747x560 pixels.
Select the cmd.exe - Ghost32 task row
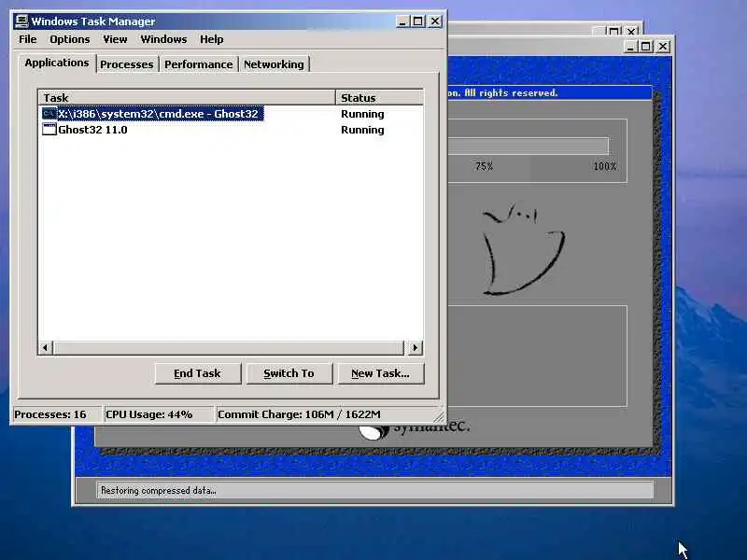click(x=231, y=114)
